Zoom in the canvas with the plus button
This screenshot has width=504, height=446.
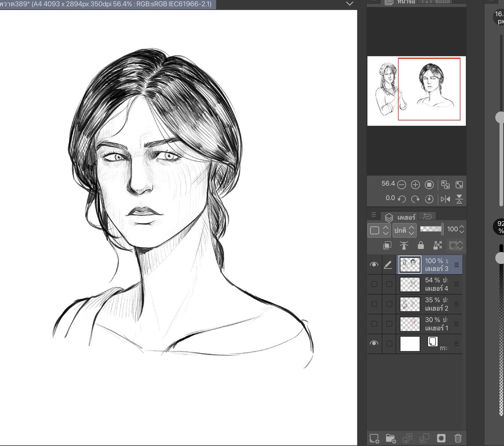pos(415,185)
